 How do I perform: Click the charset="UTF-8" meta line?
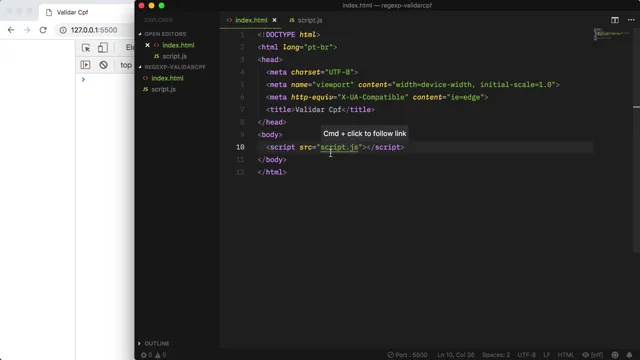coord(312,72)
